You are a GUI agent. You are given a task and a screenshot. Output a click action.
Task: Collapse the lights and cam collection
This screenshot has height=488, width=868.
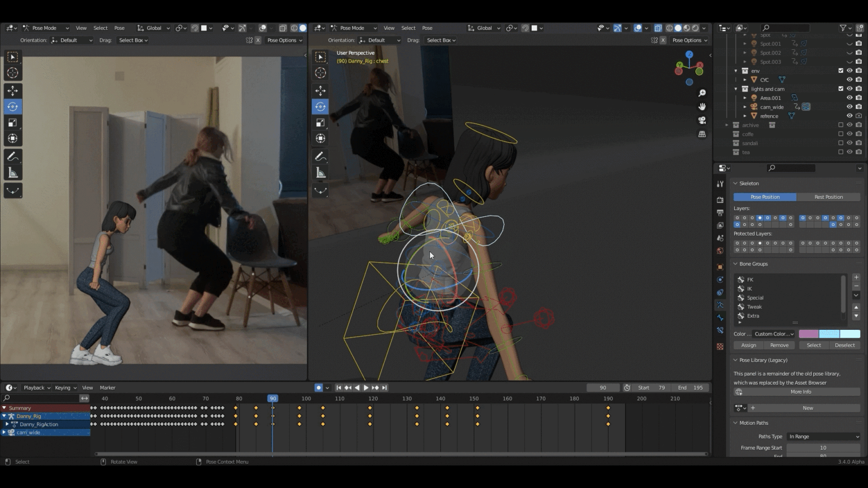(736, 89)
